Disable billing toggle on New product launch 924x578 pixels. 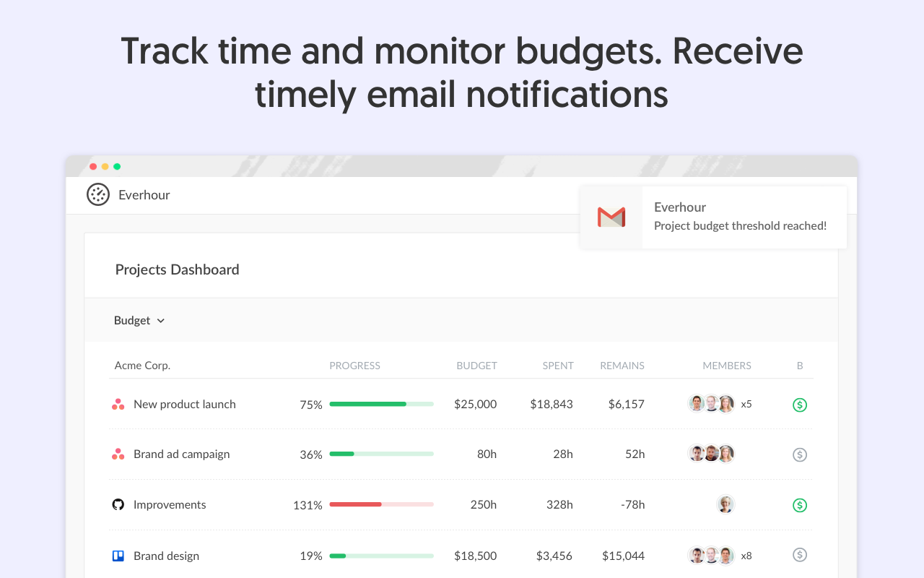(800, 405)
